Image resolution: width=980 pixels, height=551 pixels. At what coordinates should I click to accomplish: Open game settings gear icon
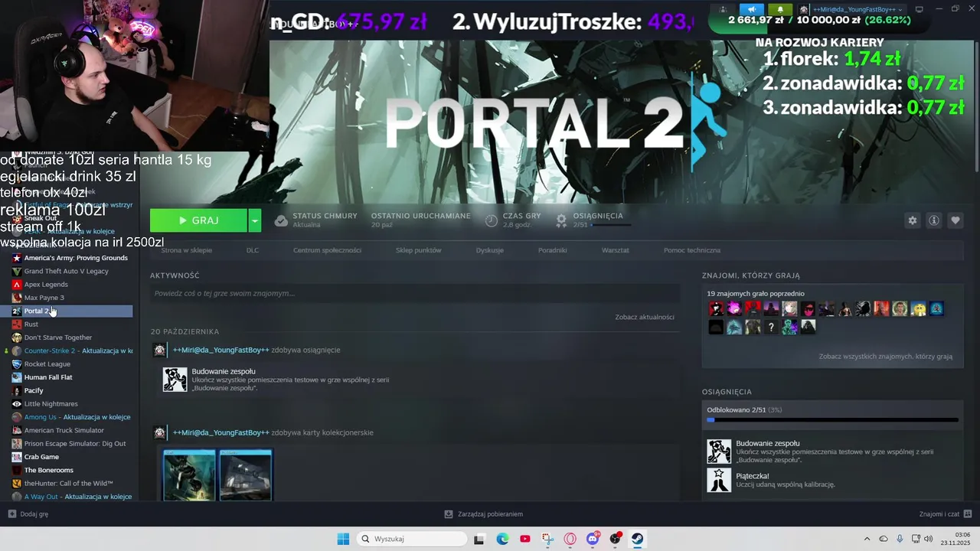pyautogui.click(x=913, y=220)
